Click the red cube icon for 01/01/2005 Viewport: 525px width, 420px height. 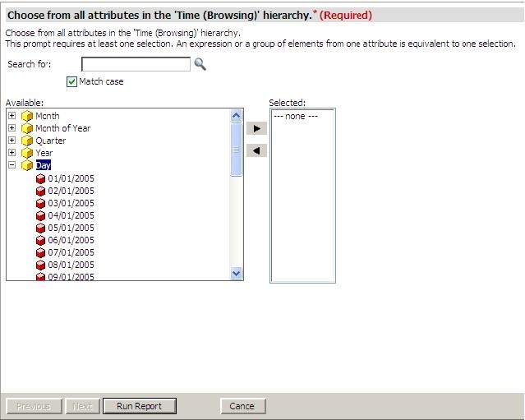click(x=39, y=178)
